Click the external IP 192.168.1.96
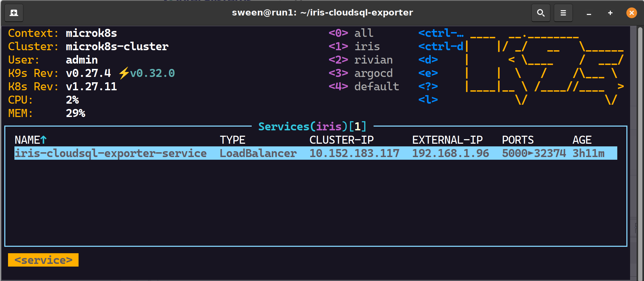 tap(450, 153)
